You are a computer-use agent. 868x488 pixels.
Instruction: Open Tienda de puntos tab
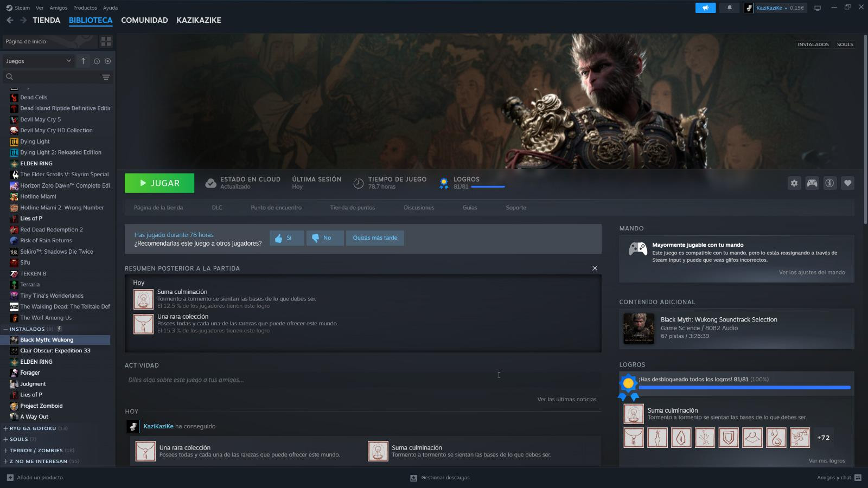pos(353,208)
